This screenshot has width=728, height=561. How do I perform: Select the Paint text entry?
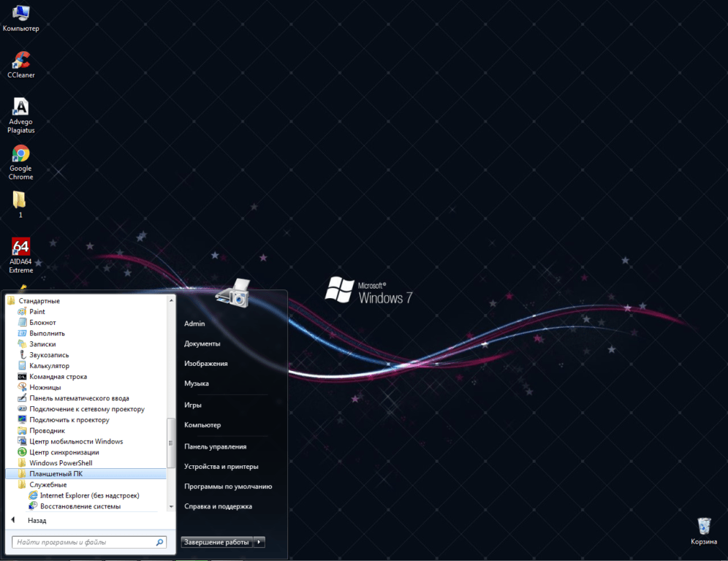click(37, 312)
